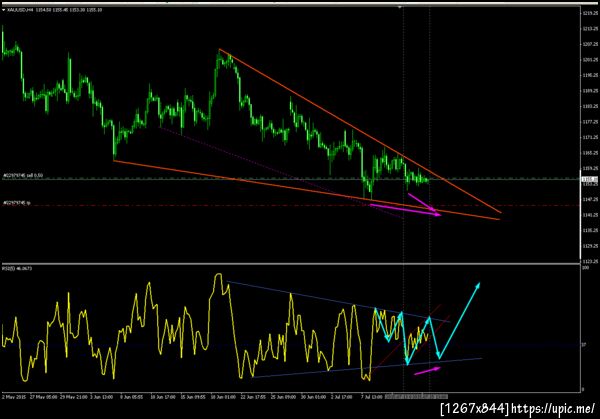The width and height of the screenshot is (600, 419).
Task: Click the 1147.25 price scale label
Action: pos(590,199)
